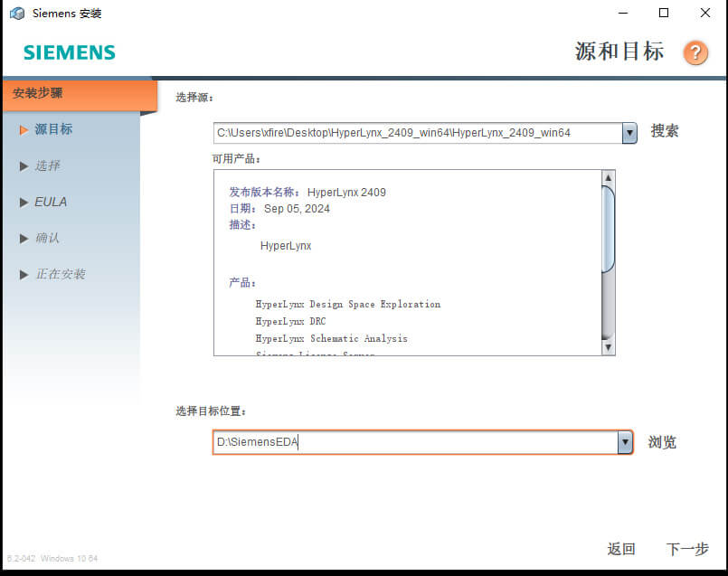
Task: Click the Siemens installer icon in title bar
Action: click(18, 14)
